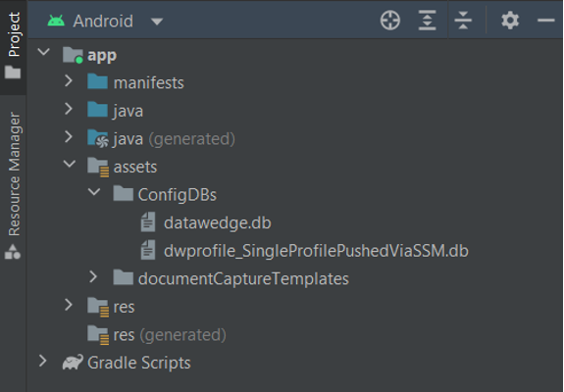
Task: Click the Project folder icon in sidebar
Action: click(x=13, y=73)
